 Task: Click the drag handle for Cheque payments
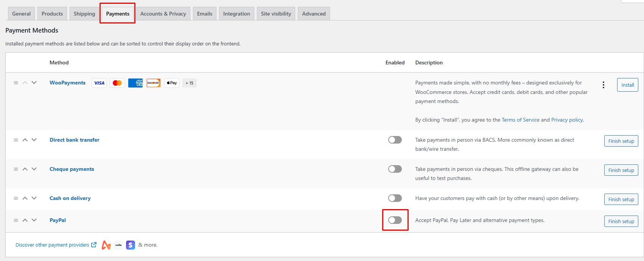click(x=16, y=169)
